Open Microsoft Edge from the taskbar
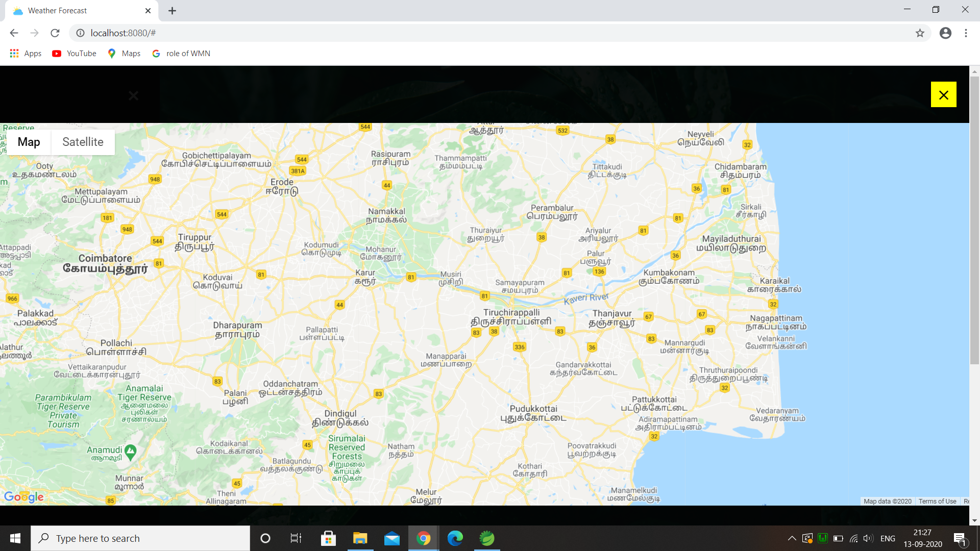The image size is (980, 551). [x=455, y=538]
